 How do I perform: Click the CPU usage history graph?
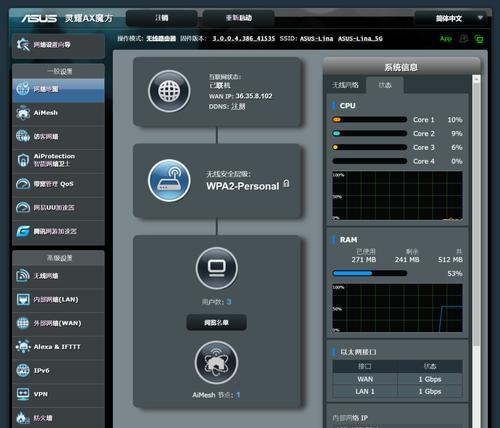pyautogui.click(x=397, y=196)
